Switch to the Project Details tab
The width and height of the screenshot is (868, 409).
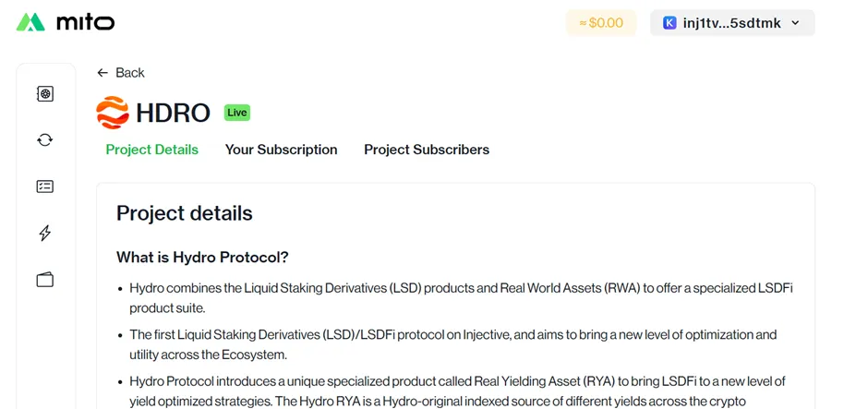(x=151, y=150)
